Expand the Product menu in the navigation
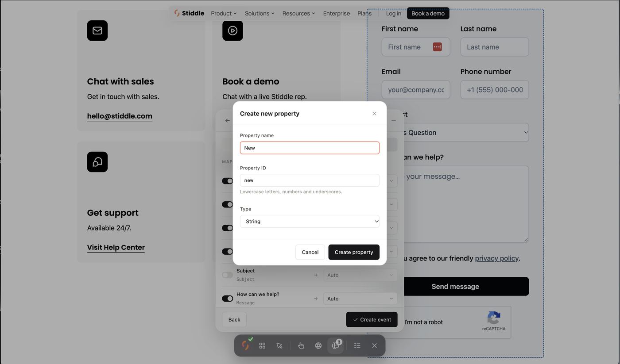This screenshot has width=620, height=364. tap(224, 13)
